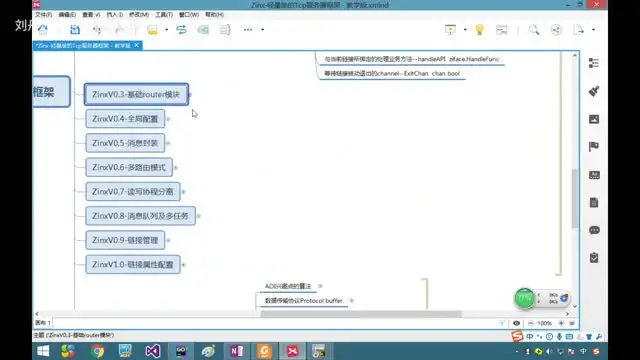This screenshot has height=360, width=640.
Task: Click the Undo arrow icon in toolbar
Action: click(97, 30)
